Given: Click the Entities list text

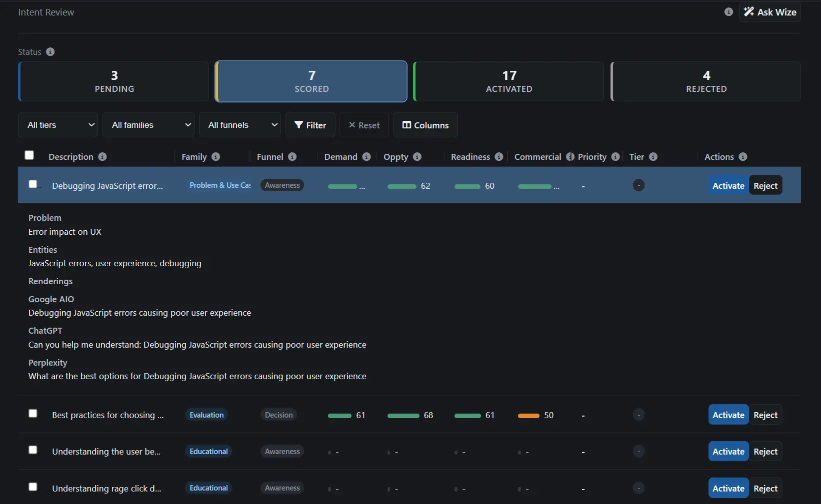Looking at the screenshot, I should click(115, 263).
